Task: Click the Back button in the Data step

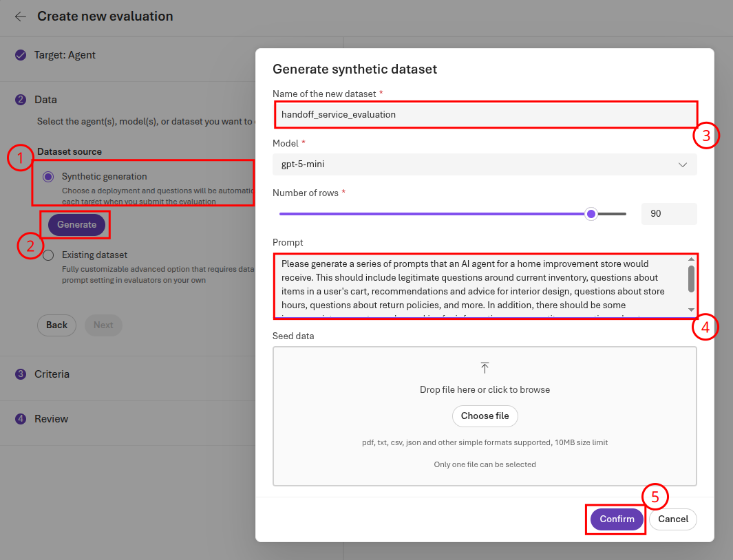Action: tap(56, 325)
